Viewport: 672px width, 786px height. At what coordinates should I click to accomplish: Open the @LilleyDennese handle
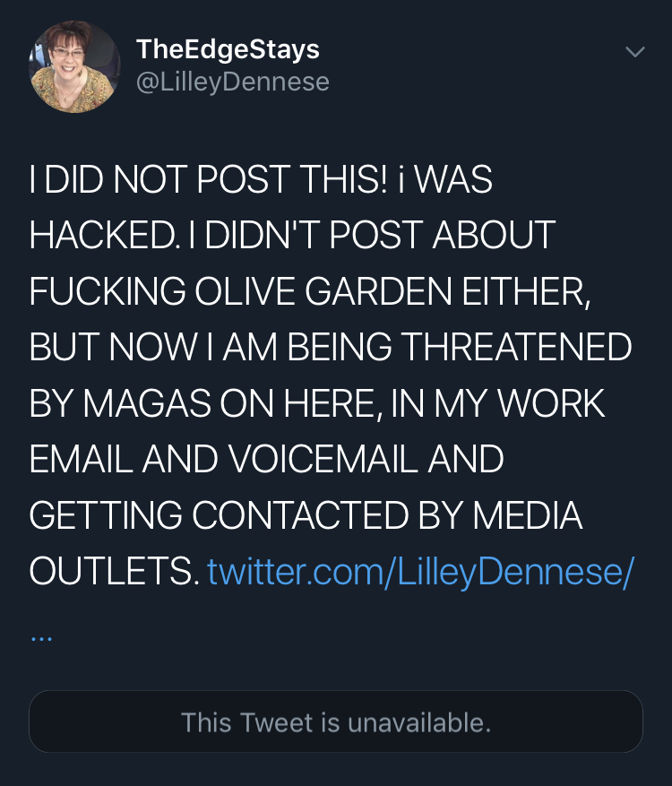pos(233,82)
